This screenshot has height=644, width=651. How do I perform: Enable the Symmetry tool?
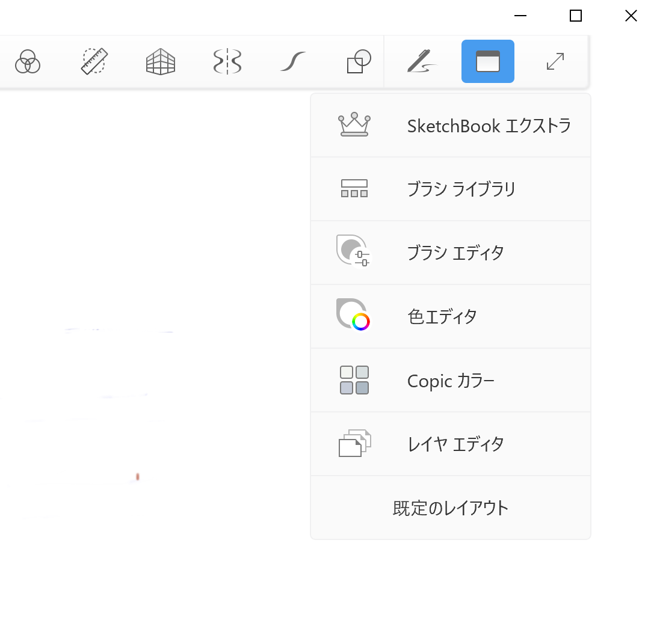[227, 62]
